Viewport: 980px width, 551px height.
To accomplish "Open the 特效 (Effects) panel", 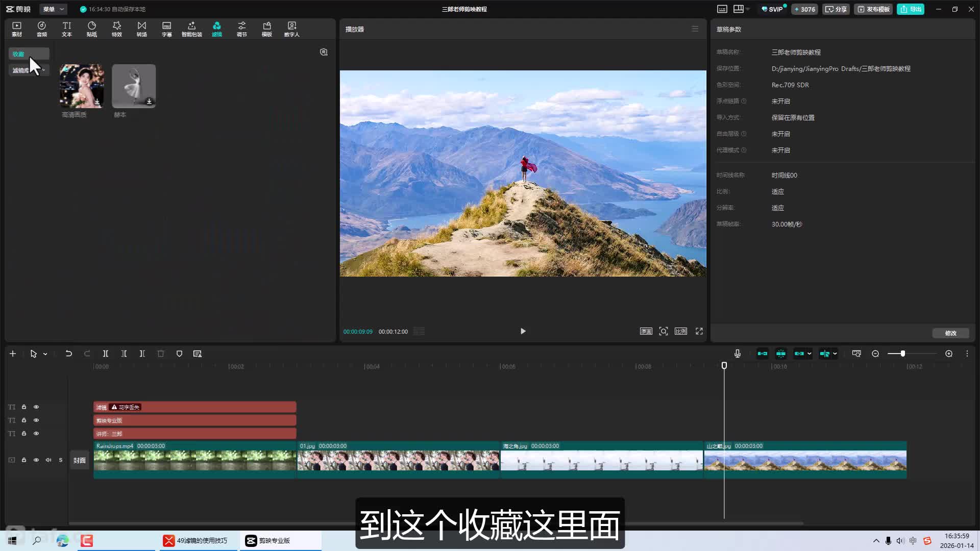I will 116,29.
